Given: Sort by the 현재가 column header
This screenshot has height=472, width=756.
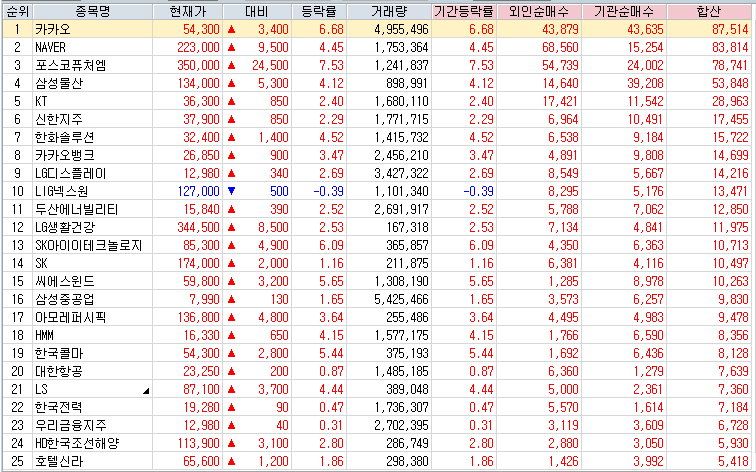Looking at the screenshot, I should [x=188, y=11].
